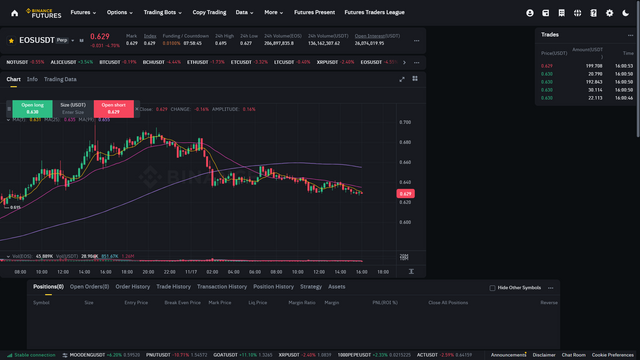Open the Trading Bots dropdown menu
This screenshot has width=640, height=360.
coord(162,13)
